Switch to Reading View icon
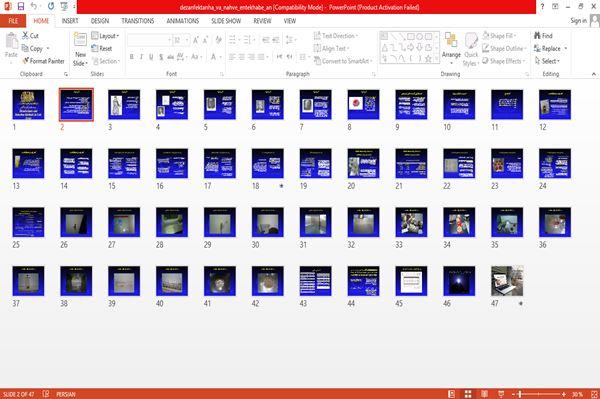The height and width of the screenshot is (399, 600). [x=484, y=394]
